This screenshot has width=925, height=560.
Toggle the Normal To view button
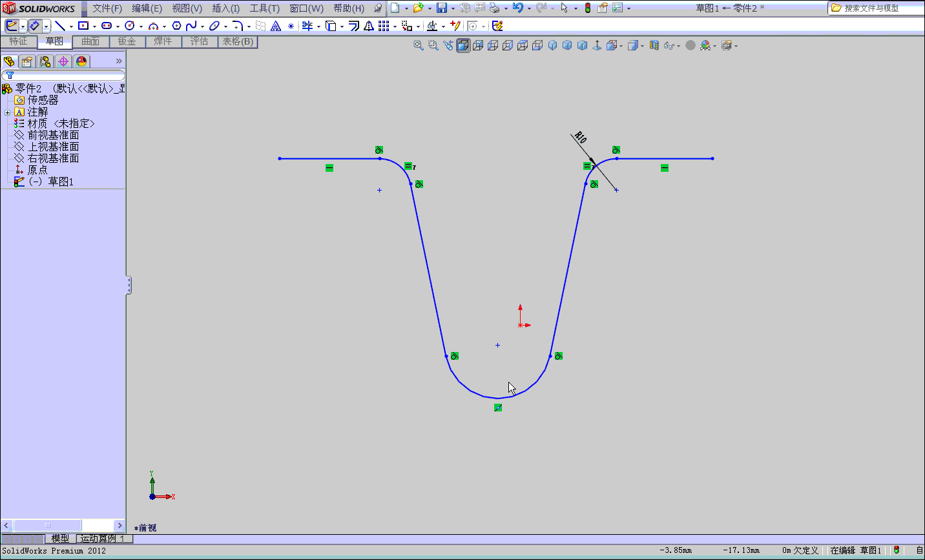pos(597,45)
